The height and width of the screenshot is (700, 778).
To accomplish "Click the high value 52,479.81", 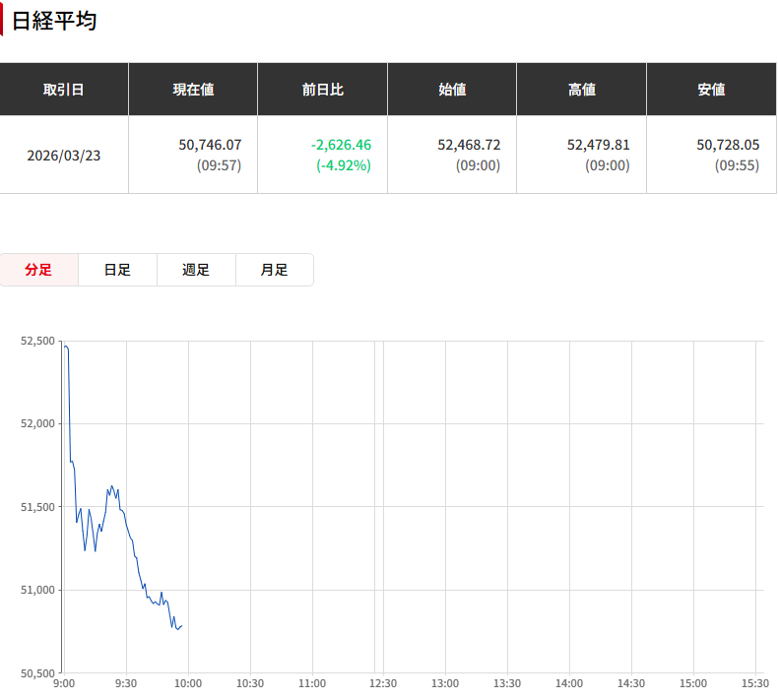I will coord(599,145).
